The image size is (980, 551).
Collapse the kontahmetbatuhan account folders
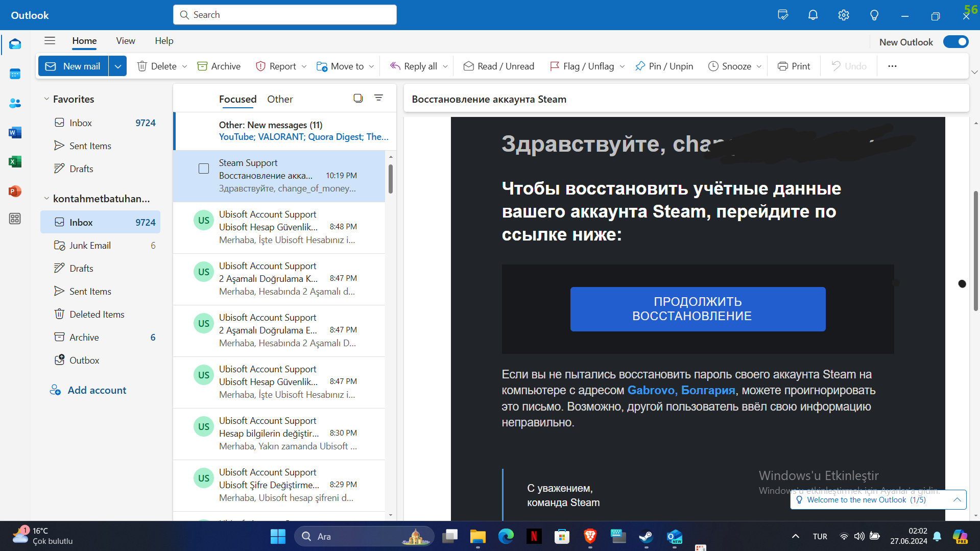pyautogui.click(x=46, y=199)
